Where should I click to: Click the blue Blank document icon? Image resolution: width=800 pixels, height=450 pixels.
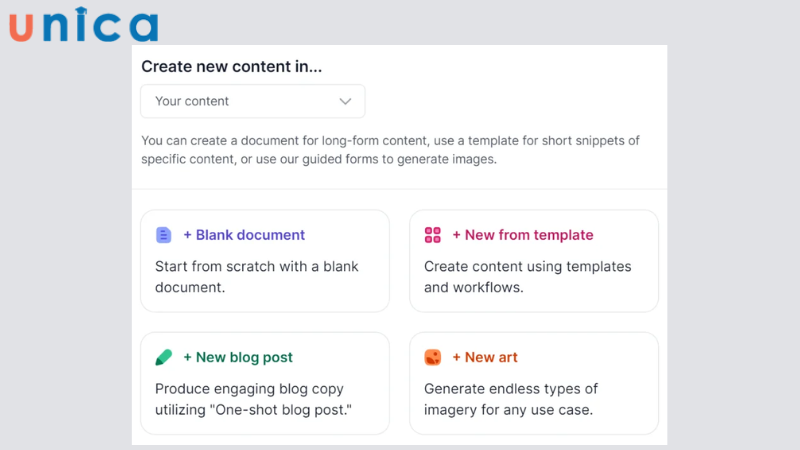tap(164, 235)
